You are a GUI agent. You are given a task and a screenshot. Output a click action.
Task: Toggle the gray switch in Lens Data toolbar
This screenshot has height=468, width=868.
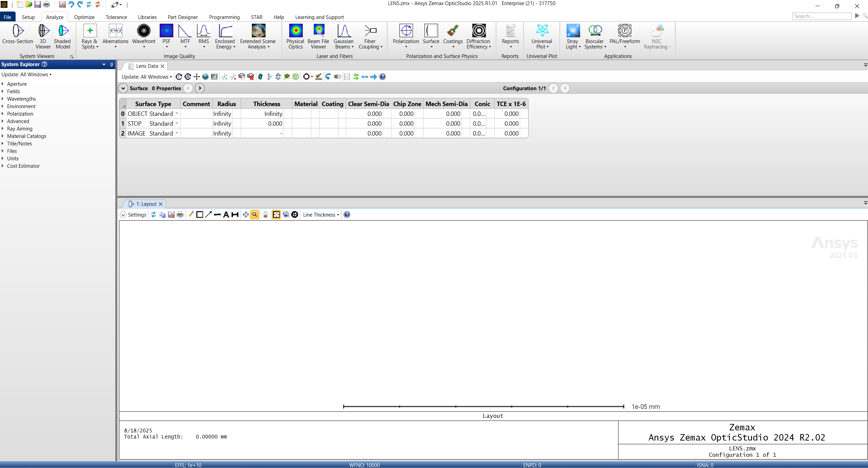point(337,77)
